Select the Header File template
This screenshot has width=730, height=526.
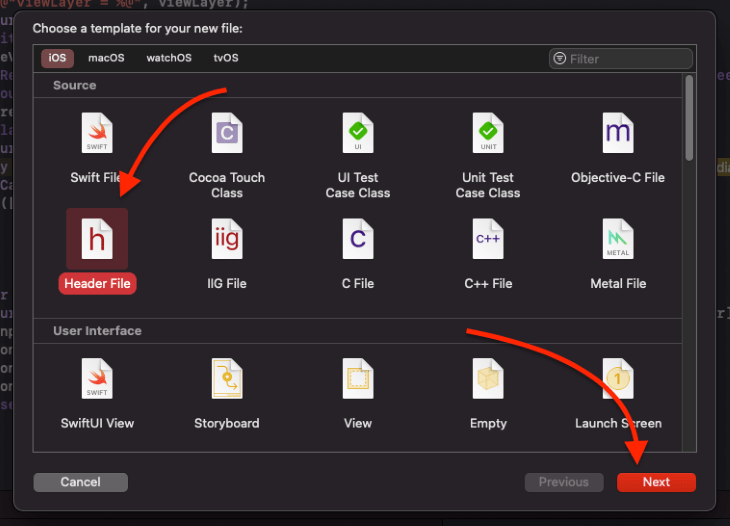[x=97, y=240]
